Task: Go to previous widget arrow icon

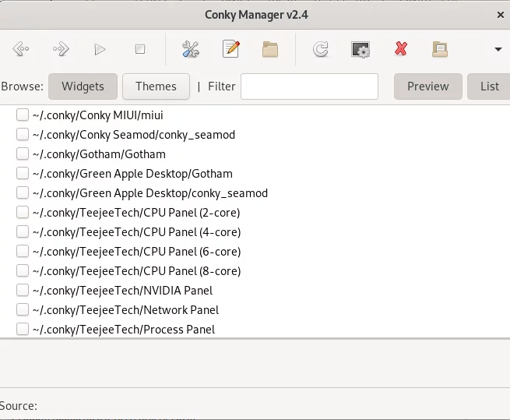Action: click(21, 49)
